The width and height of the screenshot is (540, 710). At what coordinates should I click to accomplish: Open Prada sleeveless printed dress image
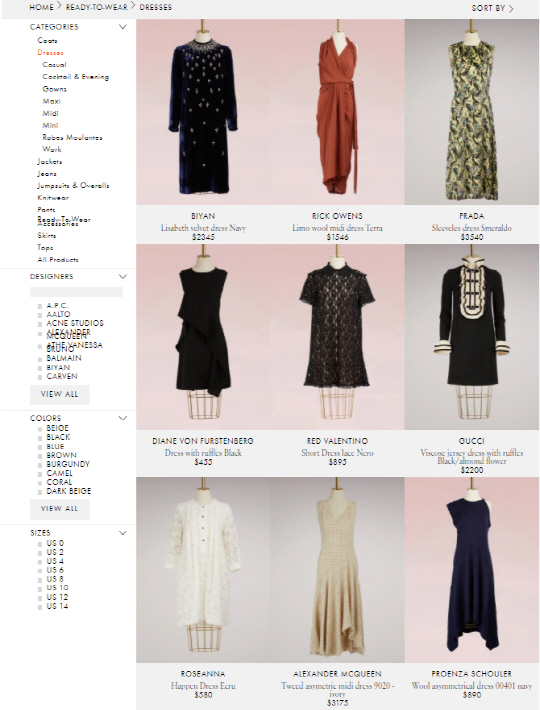pos(472,112)
